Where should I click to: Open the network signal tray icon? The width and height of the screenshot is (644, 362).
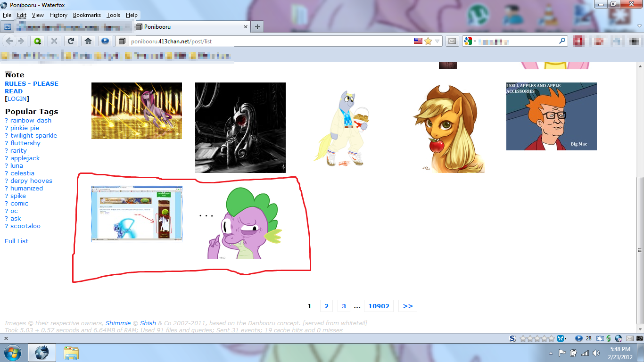coord(585,353)
